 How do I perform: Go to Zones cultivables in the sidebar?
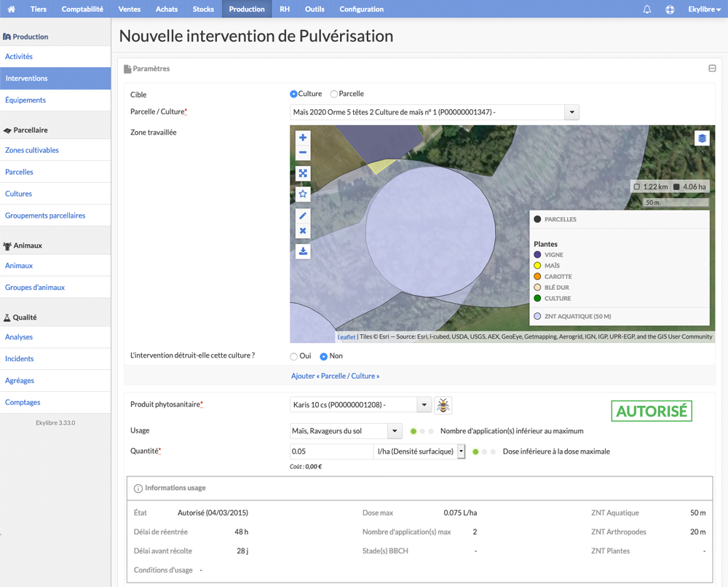coord(32,150)
